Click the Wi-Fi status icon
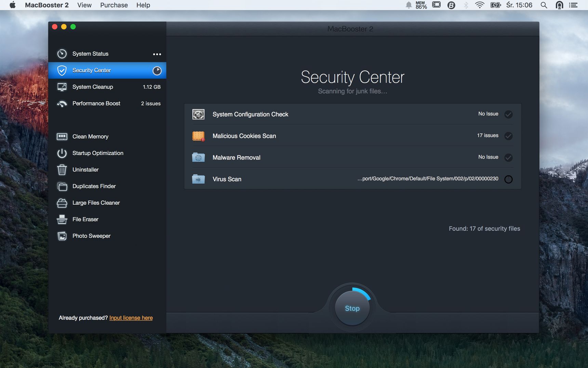The height and width of the screenshot is (368, 588). pos(480,5)
